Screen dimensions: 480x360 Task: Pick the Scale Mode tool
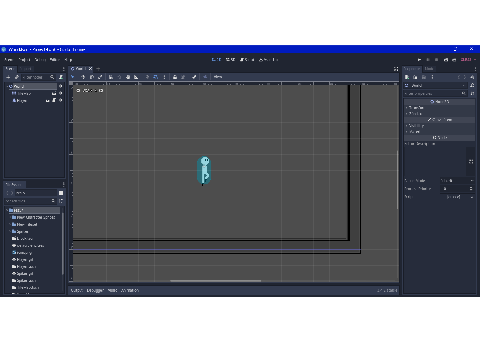click(x=100, y=77)
